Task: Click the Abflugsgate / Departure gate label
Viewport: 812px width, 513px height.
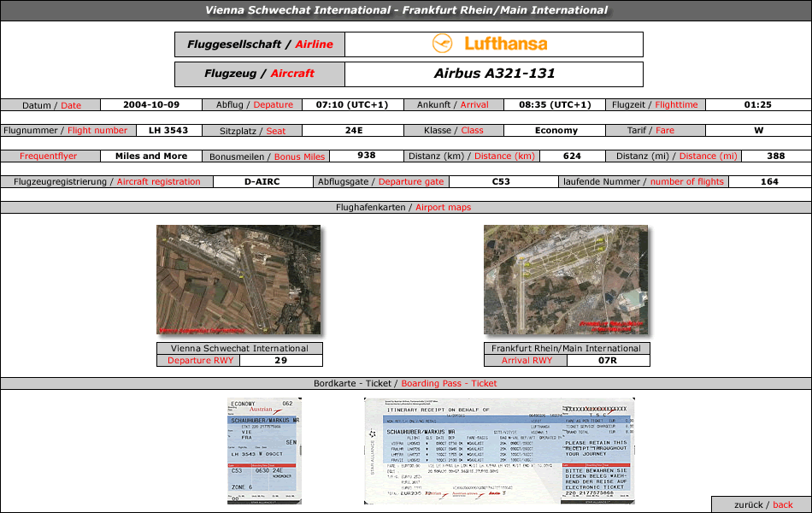Action: tap(381, 182)
